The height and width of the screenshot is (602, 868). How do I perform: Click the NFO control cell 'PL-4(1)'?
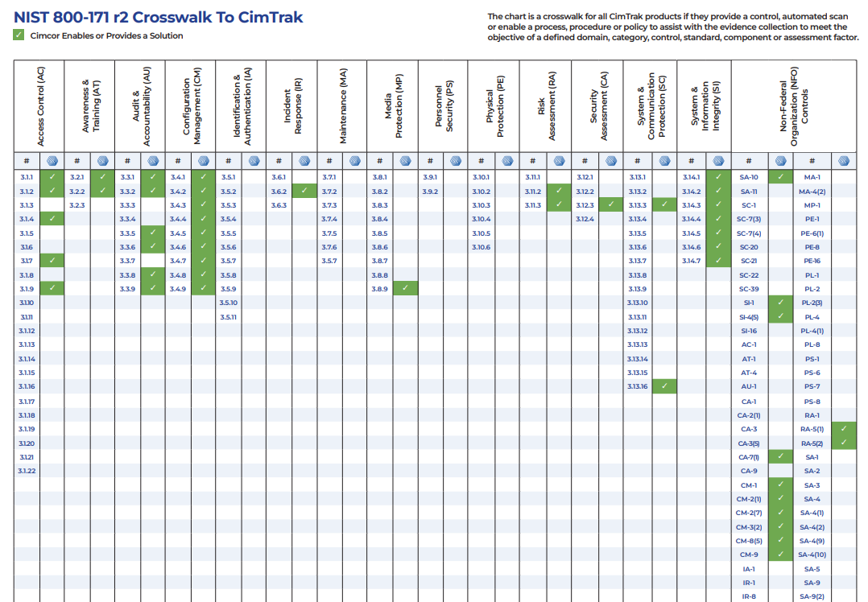click(812, 331)
